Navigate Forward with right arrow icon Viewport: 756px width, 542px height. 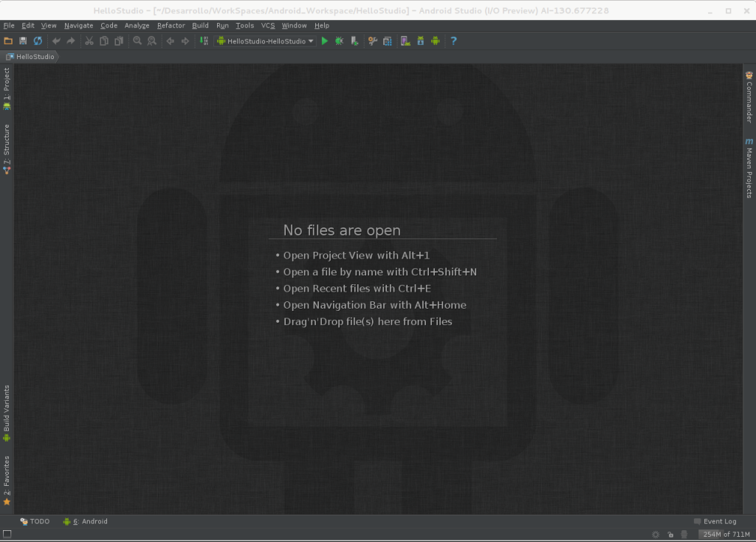coord(185,41)
